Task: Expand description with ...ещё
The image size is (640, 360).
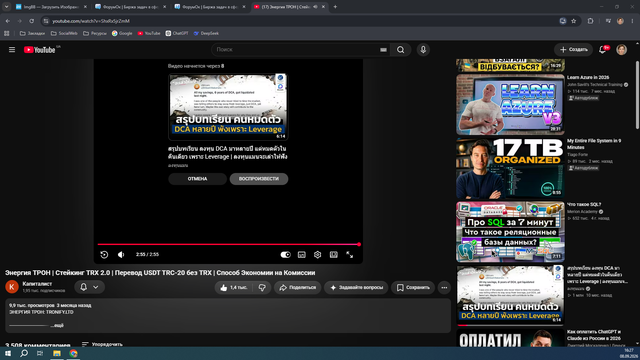Action: click(57, 325)
